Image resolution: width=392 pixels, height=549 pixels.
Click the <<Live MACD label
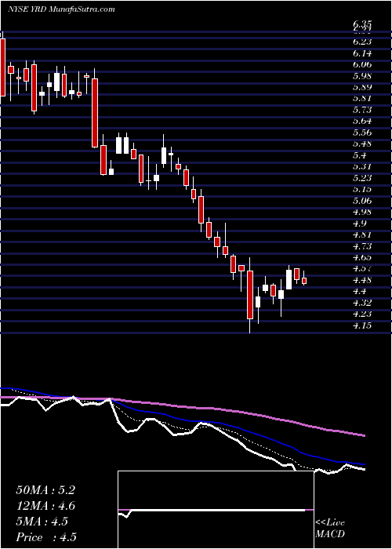pyautogui.click(x=330, y=529)
